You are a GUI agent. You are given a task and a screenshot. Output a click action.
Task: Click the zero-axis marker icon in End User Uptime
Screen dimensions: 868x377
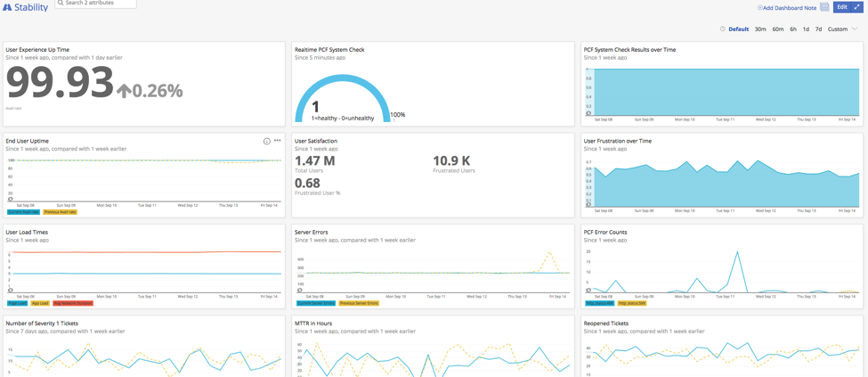(11, 199)
